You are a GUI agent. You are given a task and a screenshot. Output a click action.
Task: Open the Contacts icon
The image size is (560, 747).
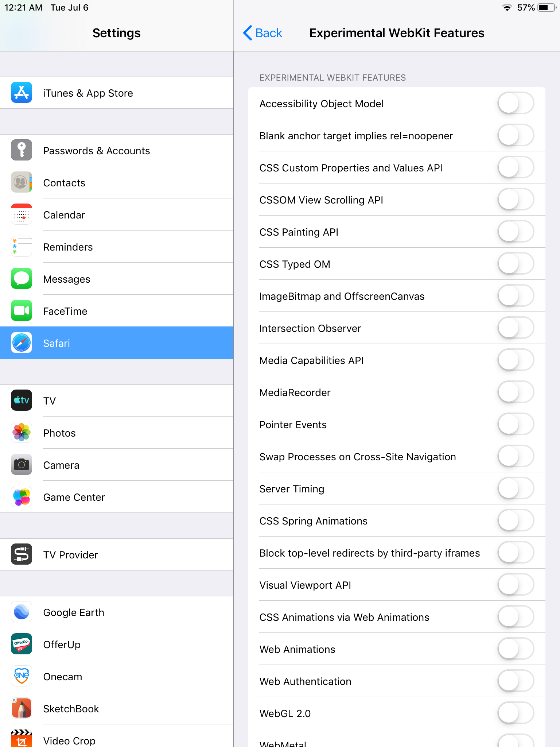[22, 182]
